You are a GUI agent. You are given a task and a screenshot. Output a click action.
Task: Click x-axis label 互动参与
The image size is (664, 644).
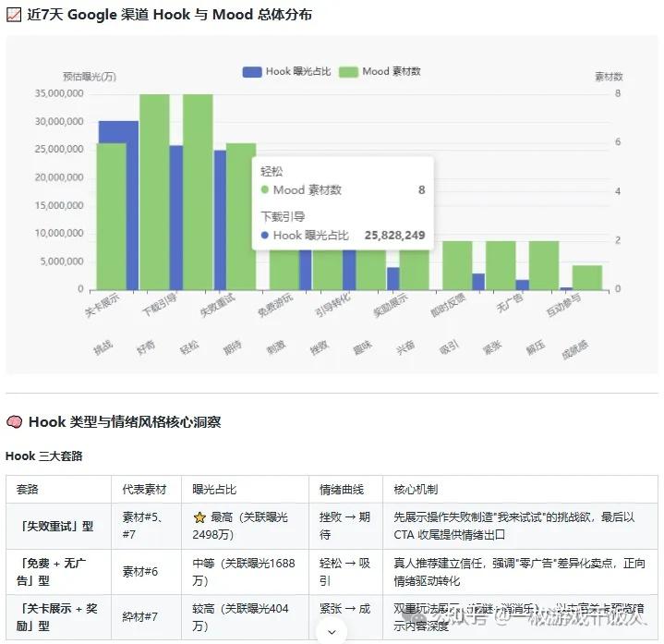(563, 304)
